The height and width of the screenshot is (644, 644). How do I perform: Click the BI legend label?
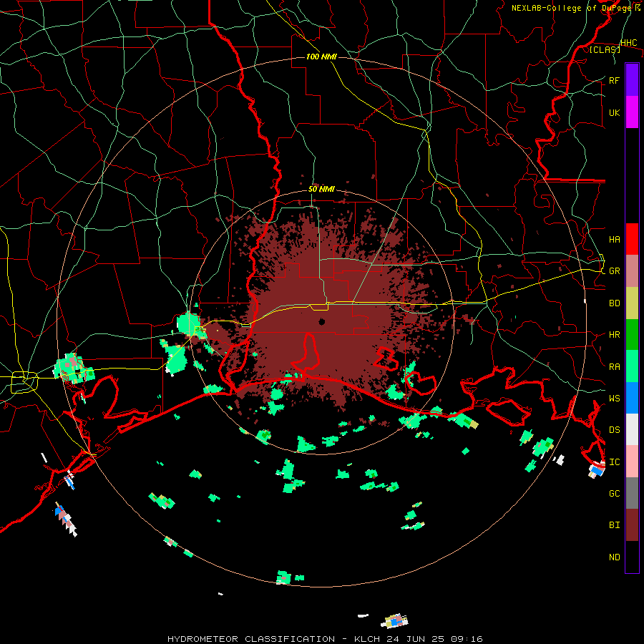tap(614, 525)
